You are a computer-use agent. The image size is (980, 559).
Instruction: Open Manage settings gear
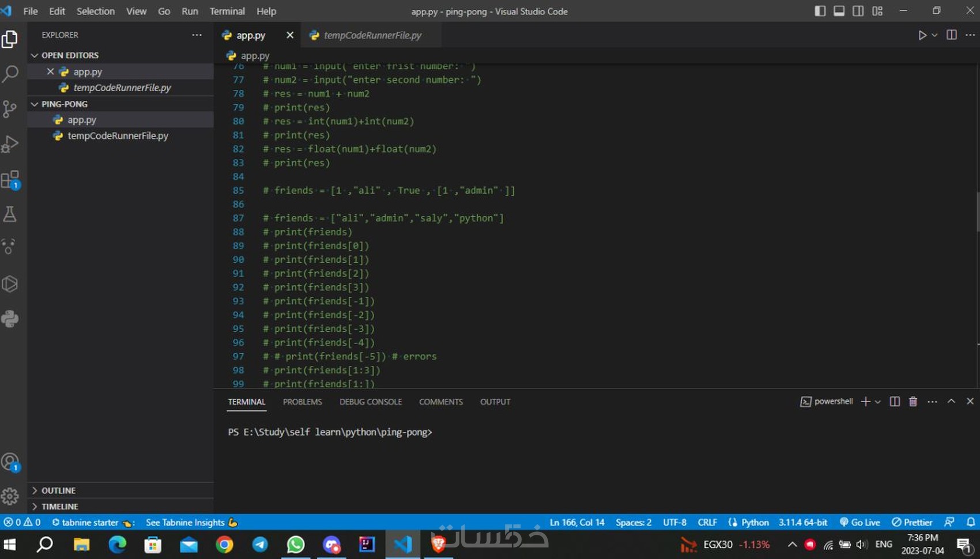coord(10,496)
